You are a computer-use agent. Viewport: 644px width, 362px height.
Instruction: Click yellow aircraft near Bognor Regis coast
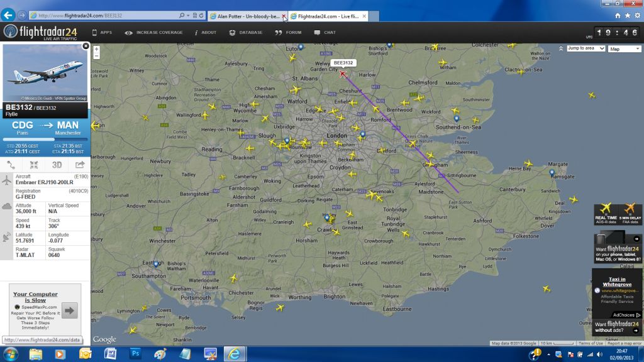(280, 307)
